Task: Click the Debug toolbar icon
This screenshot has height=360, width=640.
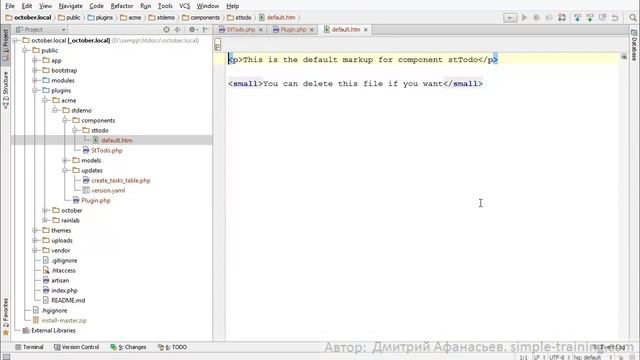Action: tap(536, 18)
